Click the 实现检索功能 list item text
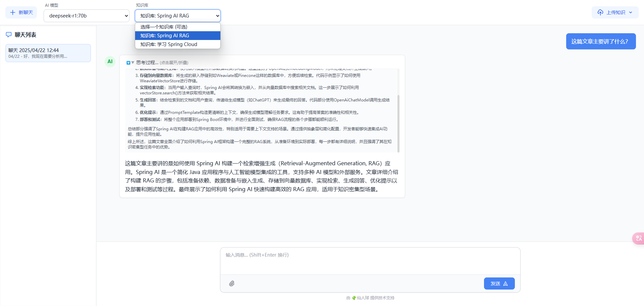Image resolution: width=644 pixels, height=306 pixels. point(250,90)
